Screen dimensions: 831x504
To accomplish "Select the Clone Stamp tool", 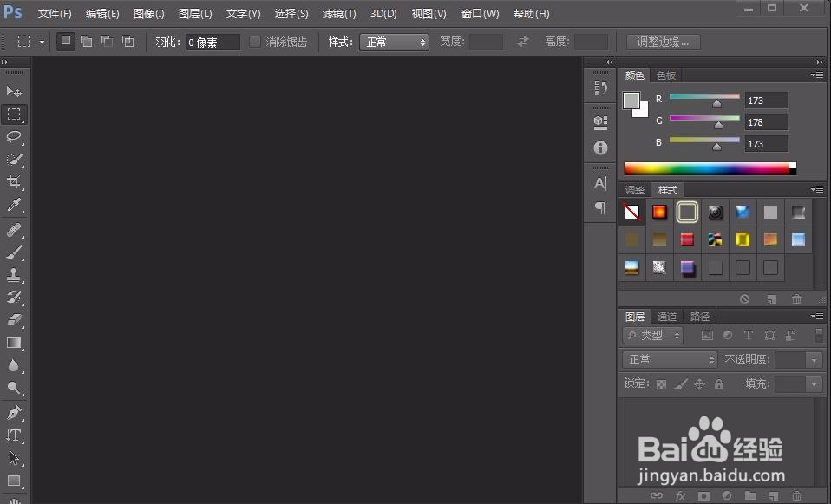I will click(15, 275).
